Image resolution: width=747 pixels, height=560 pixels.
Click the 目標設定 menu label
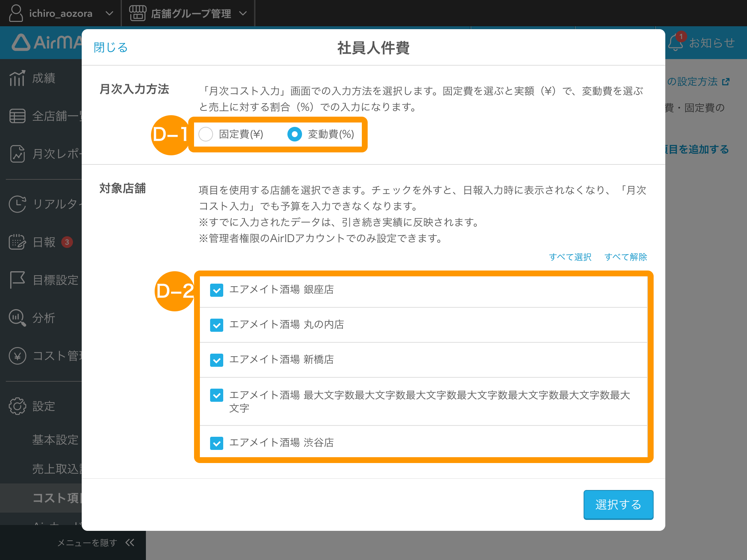tap(55, 280)
